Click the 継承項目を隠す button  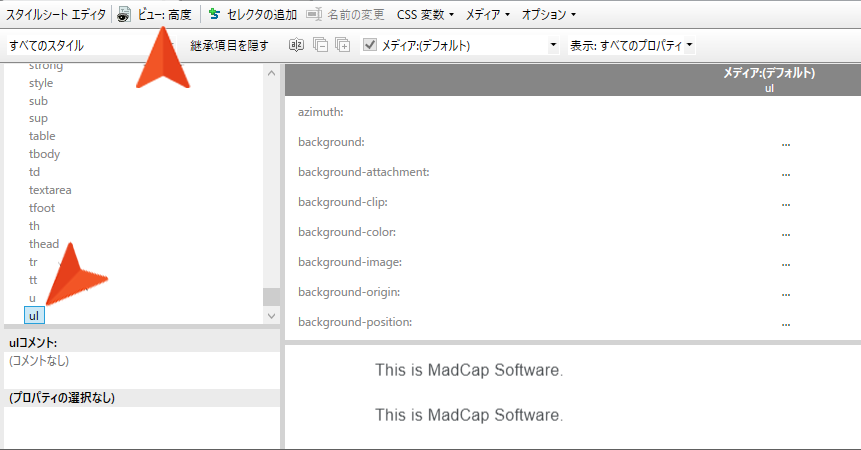click(229, 45)
